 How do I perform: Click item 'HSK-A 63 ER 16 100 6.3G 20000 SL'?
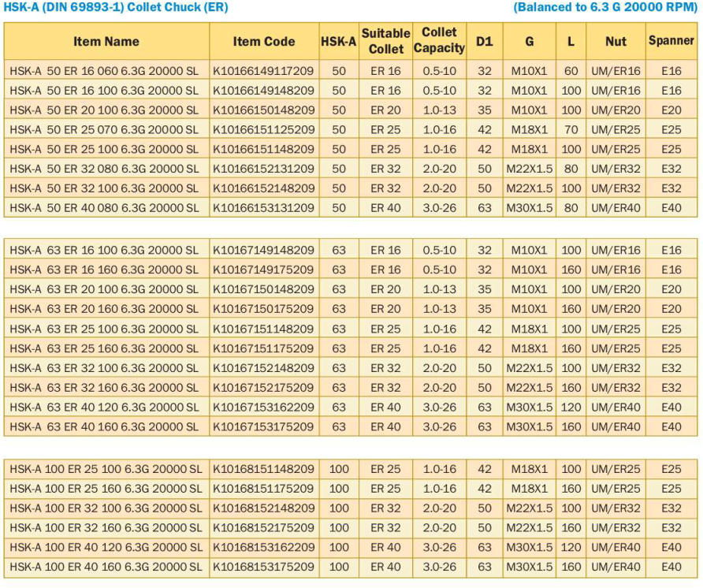pyautogui.click(x=104, y=251)
